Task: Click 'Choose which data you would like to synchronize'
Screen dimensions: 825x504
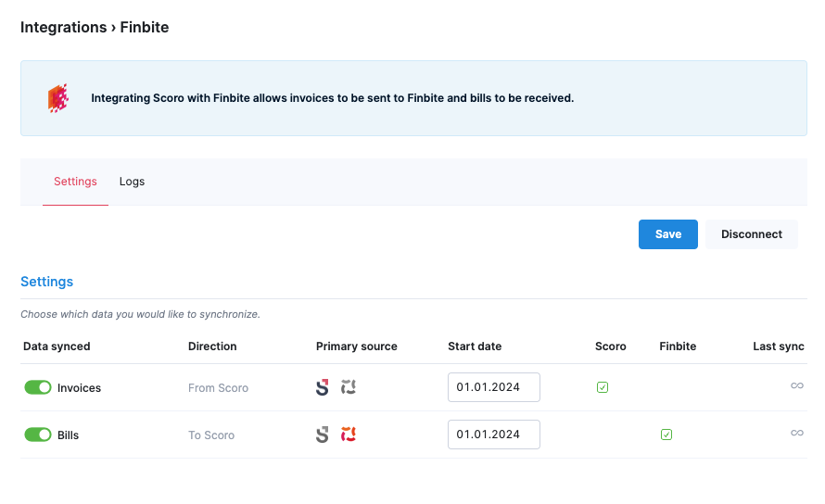Action: pyautogui.click(x=141, y=314)
